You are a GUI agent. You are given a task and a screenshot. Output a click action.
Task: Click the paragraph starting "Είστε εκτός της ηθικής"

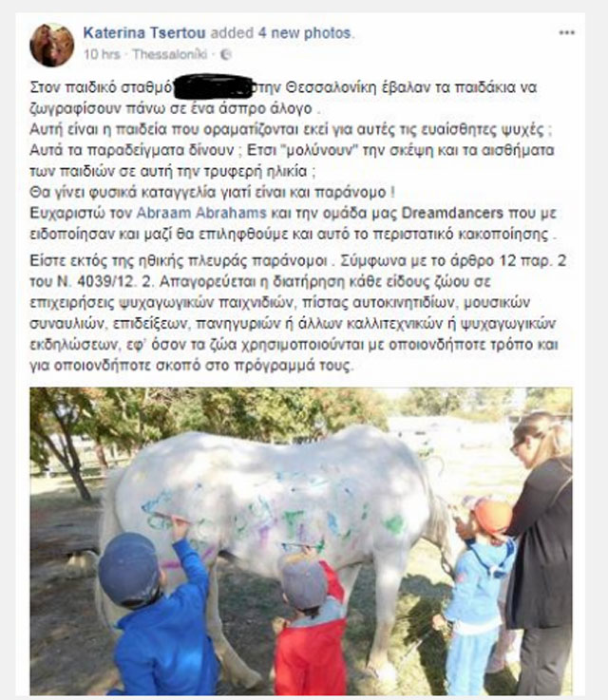coord(297,312)
